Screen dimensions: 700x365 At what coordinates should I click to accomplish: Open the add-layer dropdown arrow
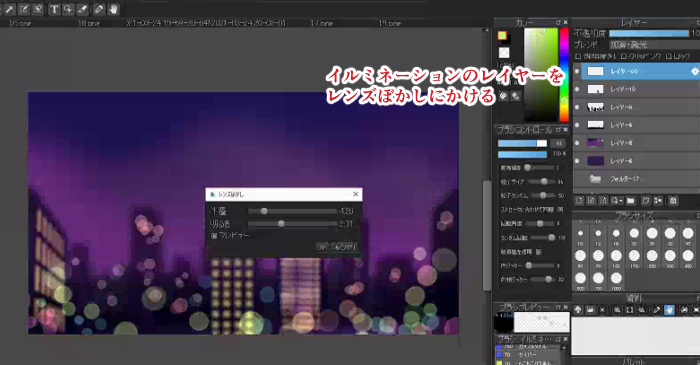click(x=617, y=201)
